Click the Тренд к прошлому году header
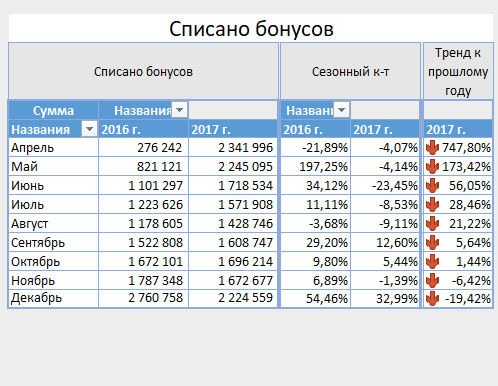Screen dimensions: 498x386 458,71
